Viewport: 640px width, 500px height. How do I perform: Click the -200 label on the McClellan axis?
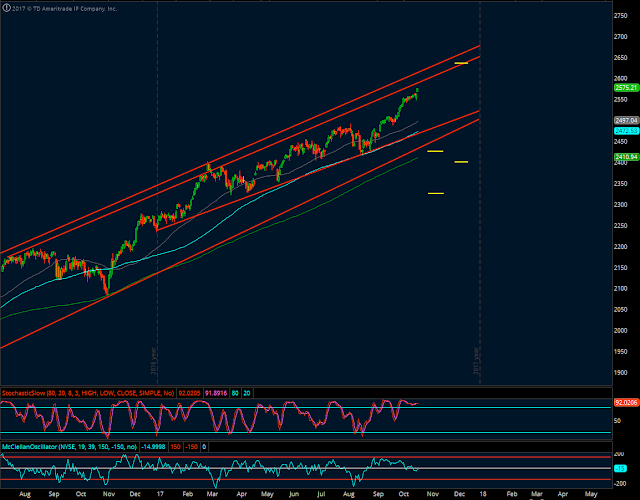619,484
